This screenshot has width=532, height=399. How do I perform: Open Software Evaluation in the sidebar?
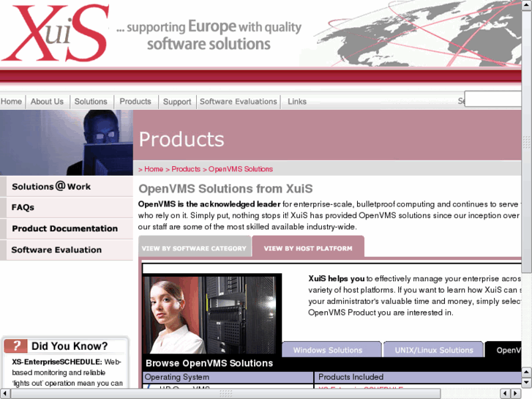[67, 250]
